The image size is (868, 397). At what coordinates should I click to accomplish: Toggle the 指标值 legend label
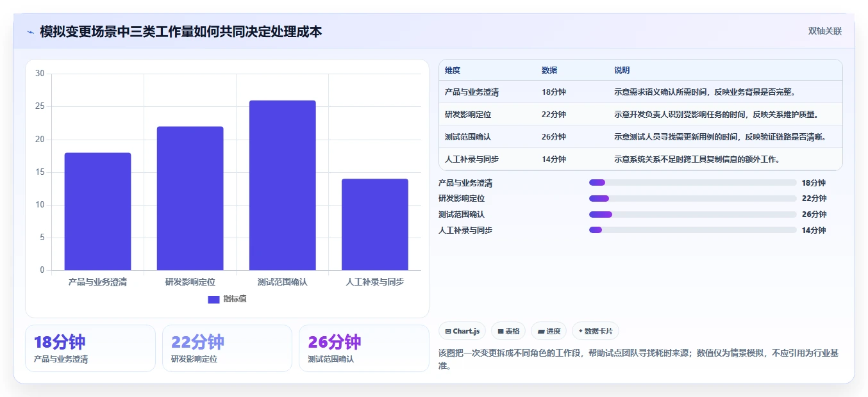click(235, 300)
